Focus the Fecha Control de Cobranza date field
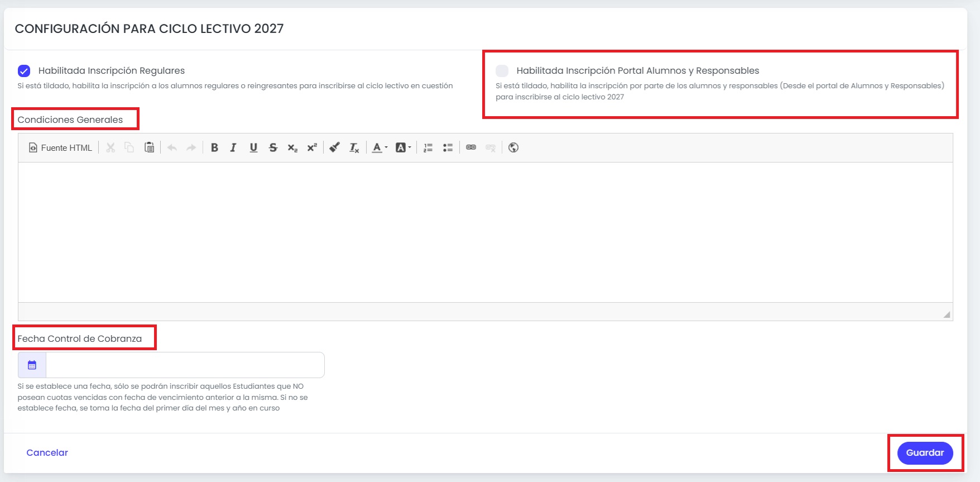The image size is (980, 482). 185,365
